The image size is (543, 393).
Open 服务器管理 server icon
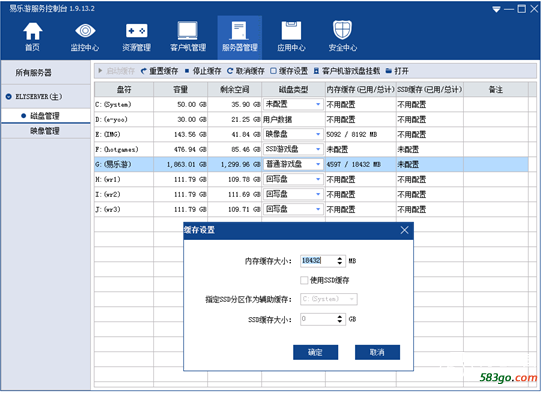[240, 37]
